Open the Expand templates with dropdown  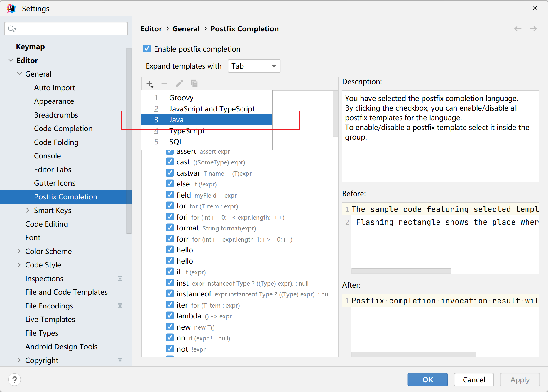[254, 66]
